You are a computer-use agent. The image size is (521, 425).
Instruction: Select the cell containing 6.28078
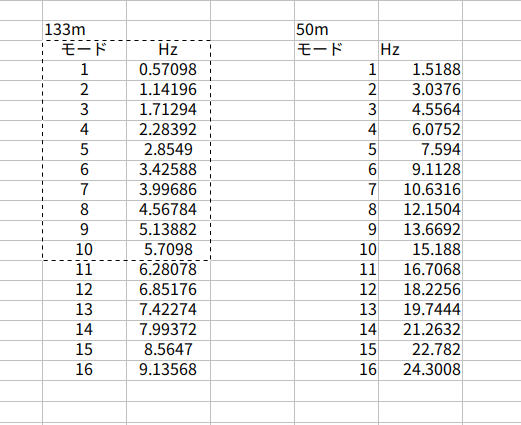(x=169, y=270)
